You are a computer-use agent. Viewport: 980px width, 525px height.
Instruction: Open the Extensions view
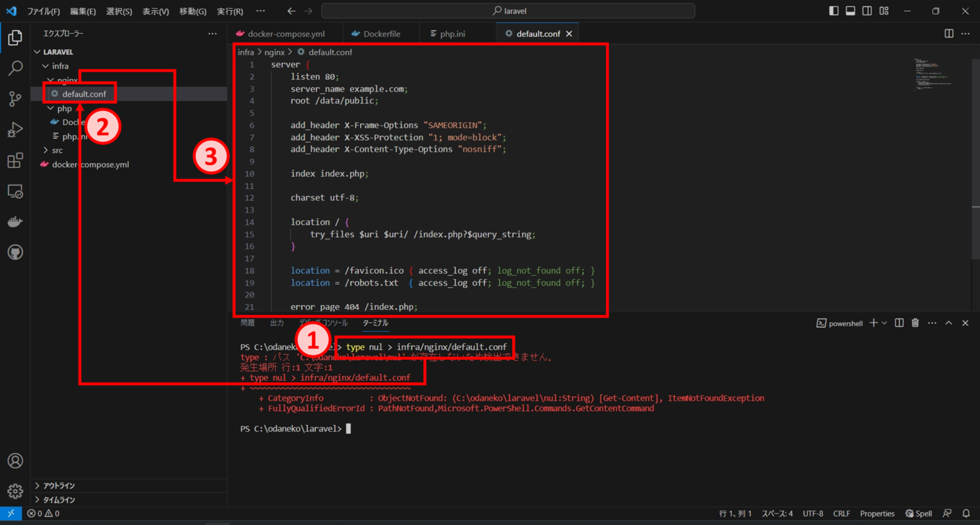14,160
